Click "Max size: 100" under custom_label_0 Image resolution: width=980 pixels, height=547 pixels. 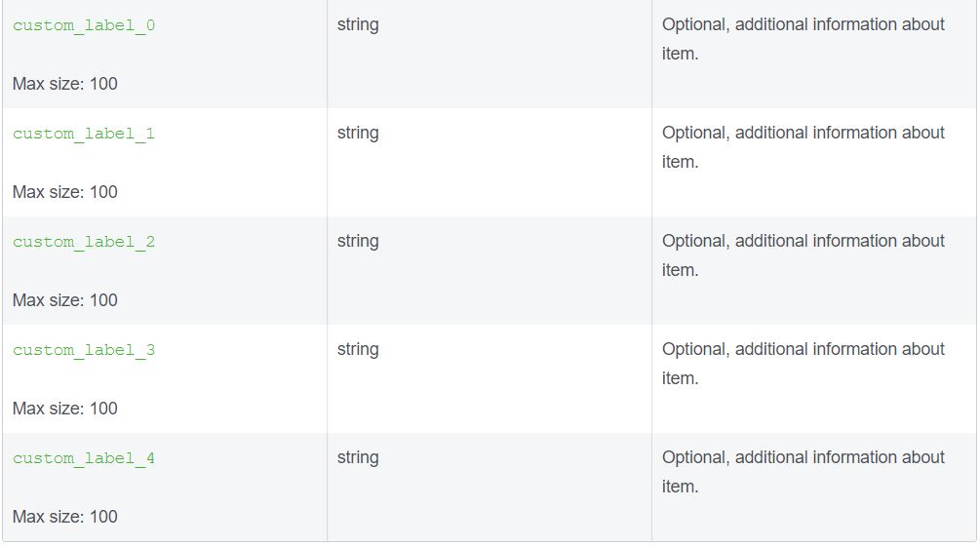pyautogui.click(x=65, y=84)
